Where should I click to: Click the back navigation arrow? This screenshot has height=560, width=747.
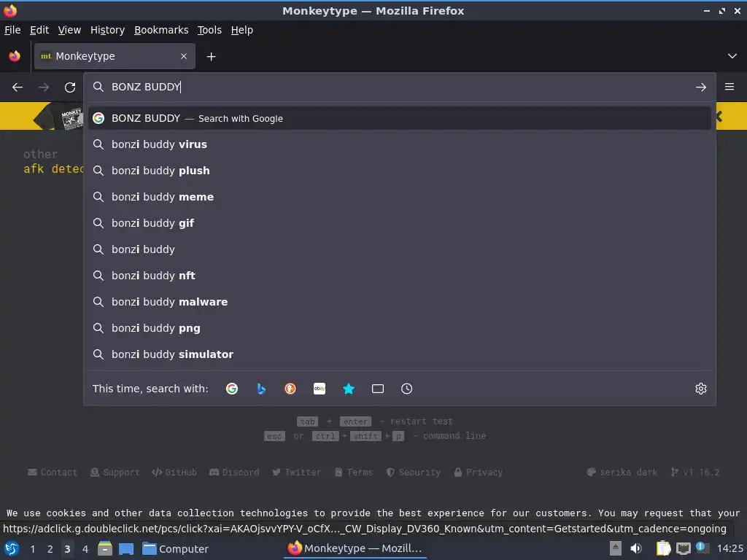click(x=18, y=87)
